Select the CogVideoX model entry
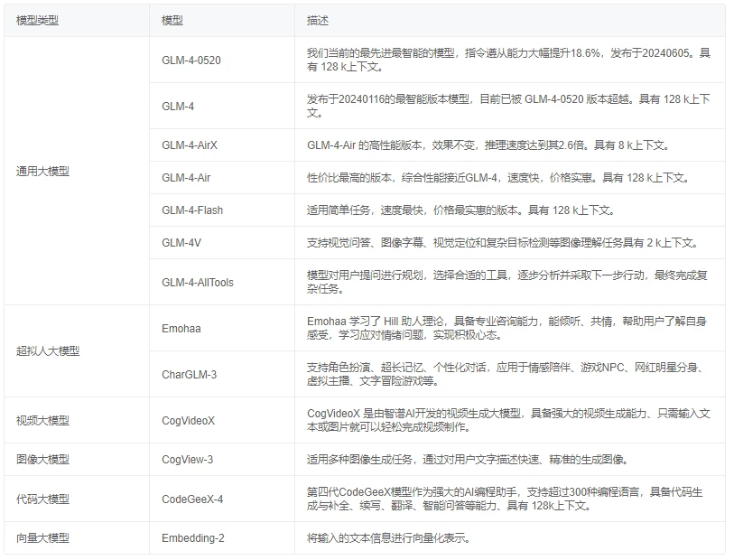This screenshot has height=560, width=734. (x=188, y=421)
